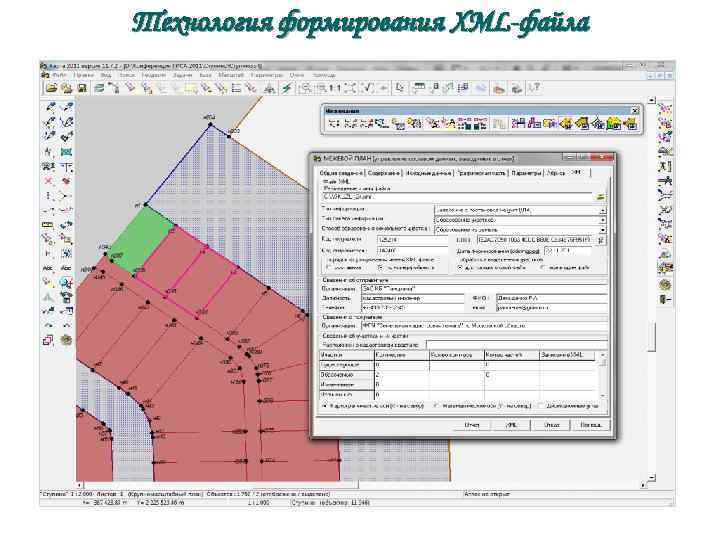Click the green lightning bolt toolbar icon
This screenshot has width=720, height=540.
tap(287, 88)
